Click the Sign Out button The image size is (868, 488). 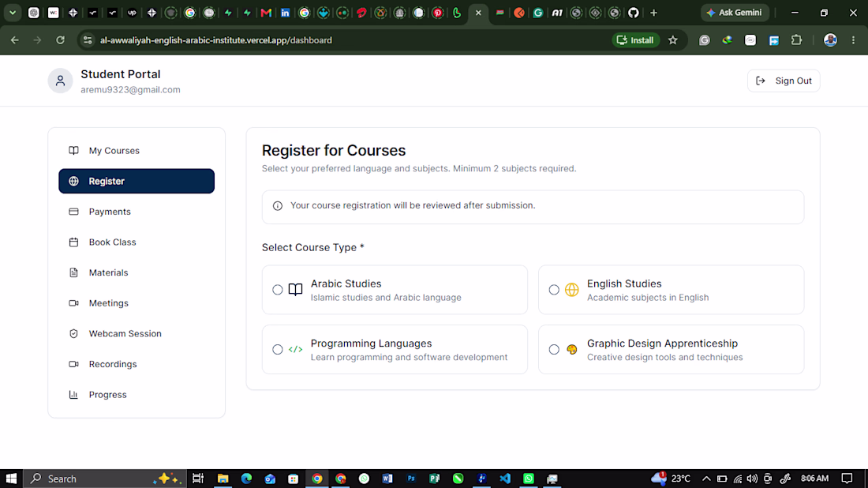[x=784, y=81]
